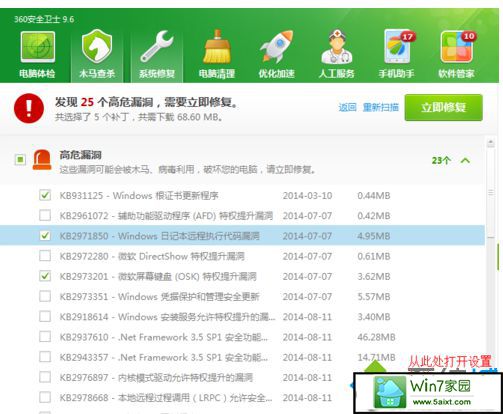
Task: Check the KB2976897 patch checkbox
Action: pos(45,377)
